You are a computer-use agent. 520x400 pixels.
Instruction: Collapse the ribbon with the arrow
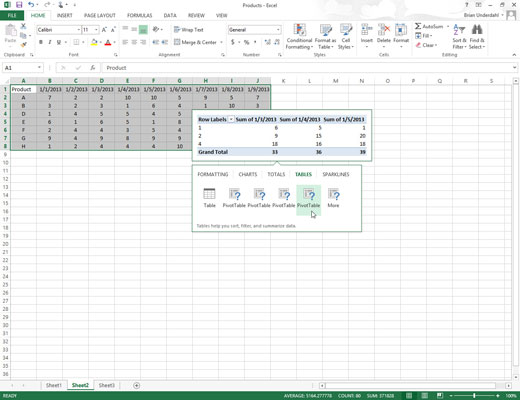tap(514, 55)
